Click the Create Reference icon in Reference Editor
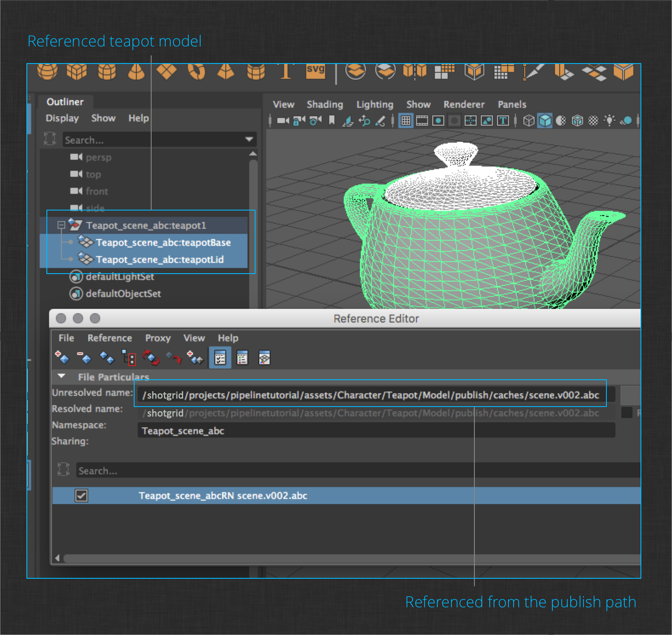Viewport: 672px width, 635px height. [x=62, y=358]
